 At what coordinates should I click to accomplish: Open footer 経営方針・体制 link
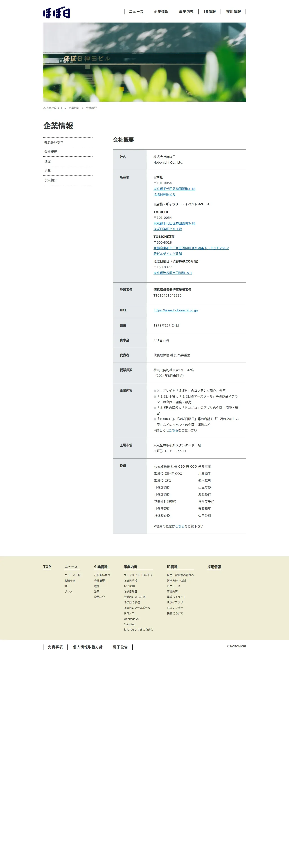pyautogui.click(x=176, y=580)
